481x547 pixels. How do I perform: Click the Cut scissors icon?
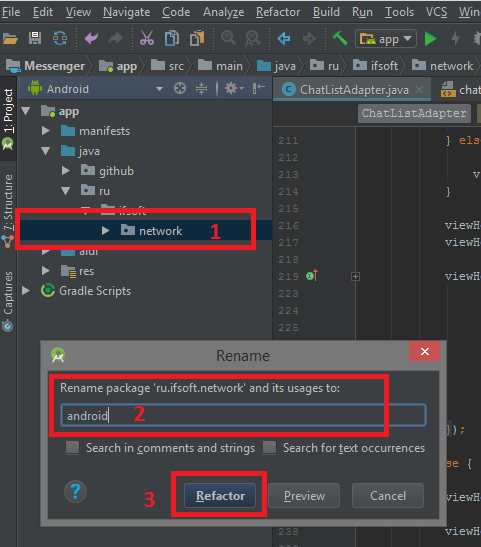pos(147,38)
